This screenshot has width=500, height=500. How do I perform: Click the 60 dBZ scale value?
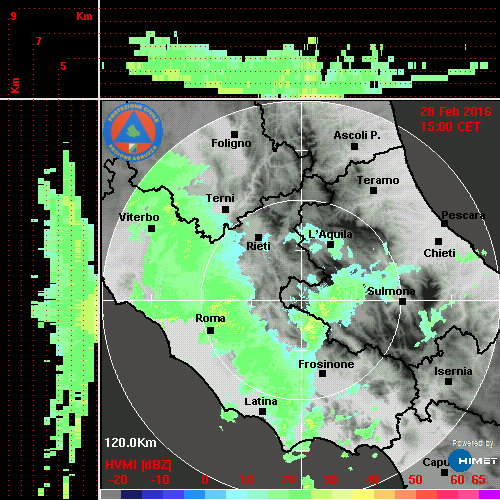coord(457,480)
